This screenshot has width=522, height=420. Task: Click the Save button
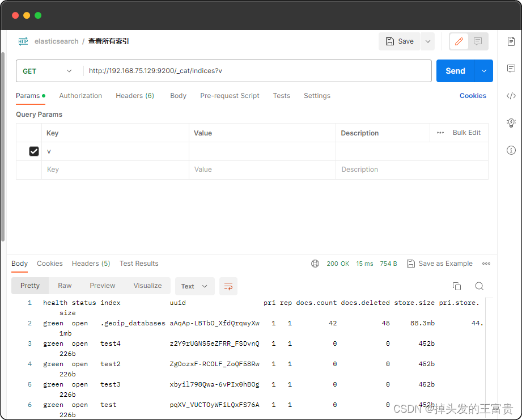[x=400, y=41]
